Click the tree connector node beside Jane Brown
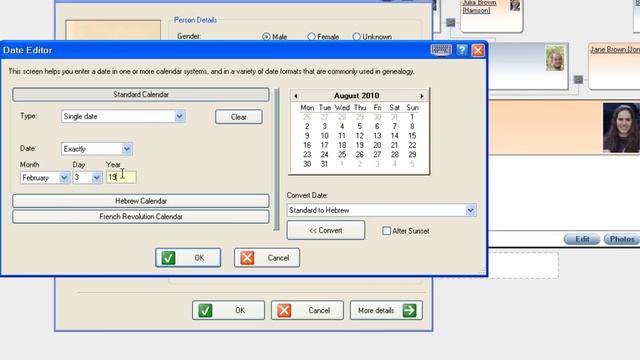This screenshot has height=360, width=640. (578, 80)
